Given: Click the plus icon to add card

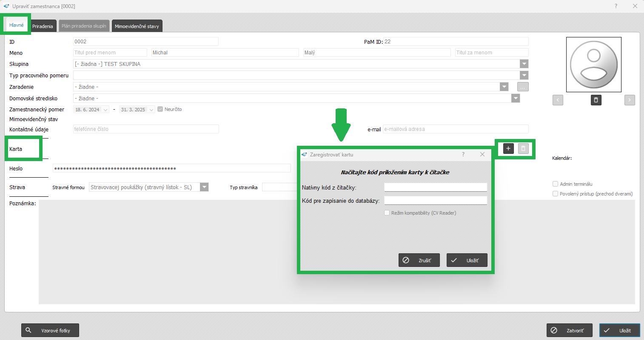Looking at the screenshot, I should coord(508,148).
